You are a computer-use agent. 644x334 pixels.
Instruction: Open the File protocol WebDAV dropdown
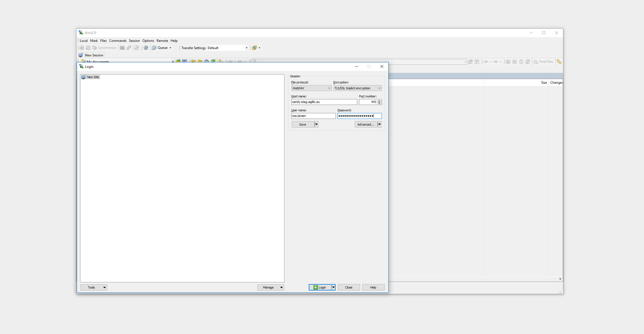click(312, 88)
